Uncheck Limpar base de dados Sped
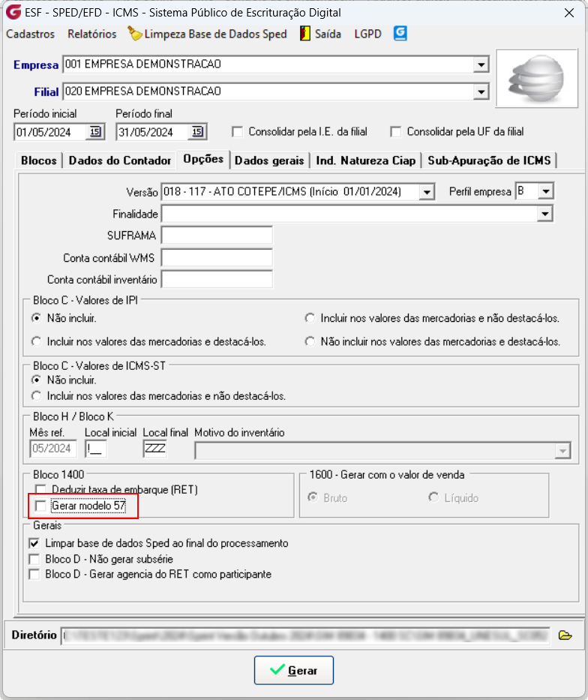This screenshot has width=588, height=700. click(34, 543)
